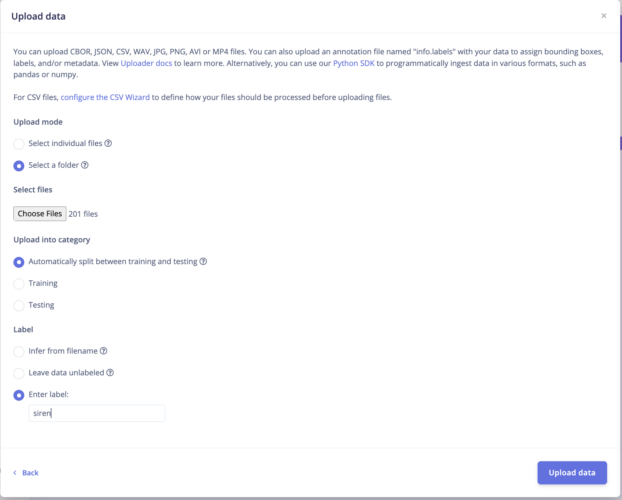Screen dimensions: 622x500
Task: Choose the Select a folder radio option
Action: [19, 165]
